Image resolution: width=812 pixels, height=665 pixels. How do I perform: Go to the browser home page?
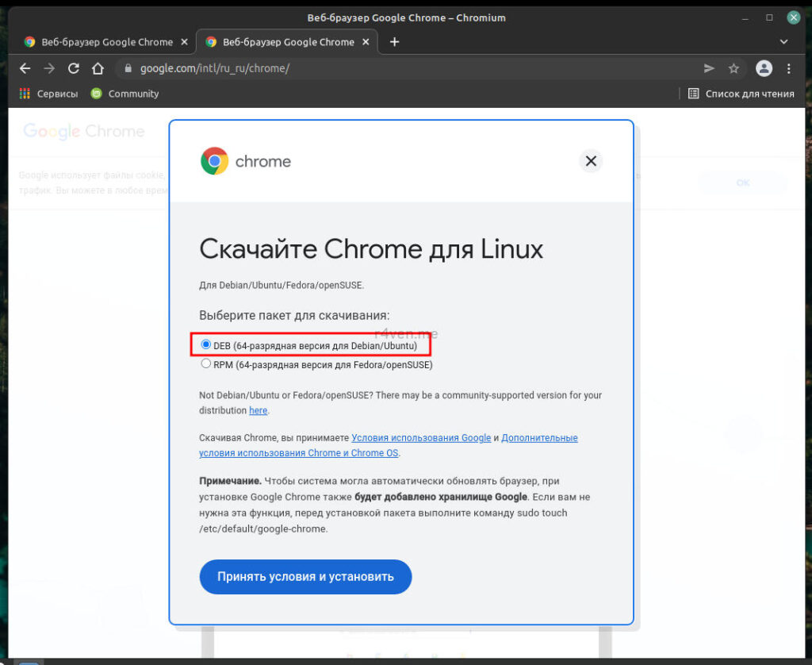pos(98,68)
